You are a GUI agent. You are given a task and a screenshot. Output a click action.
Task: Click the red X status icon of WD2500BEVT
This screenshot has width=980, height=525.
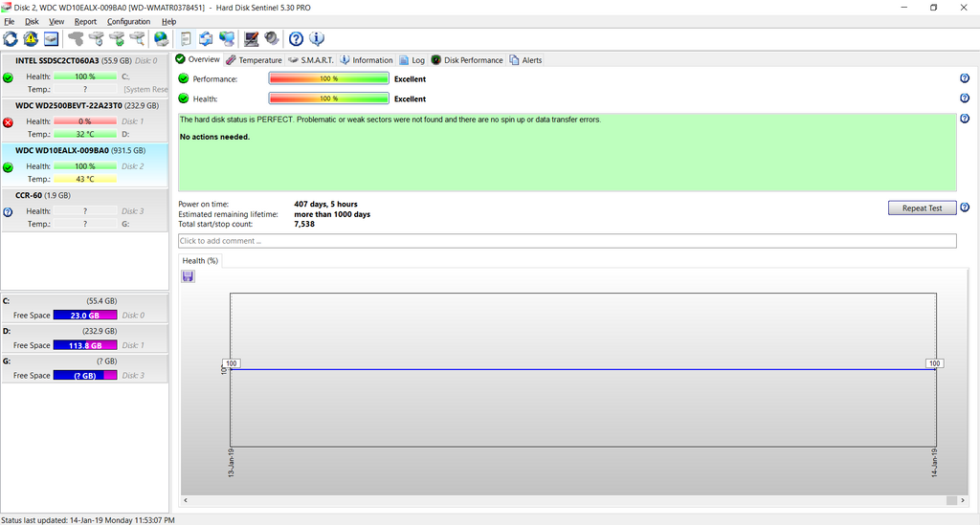click(x=8, y=122)
